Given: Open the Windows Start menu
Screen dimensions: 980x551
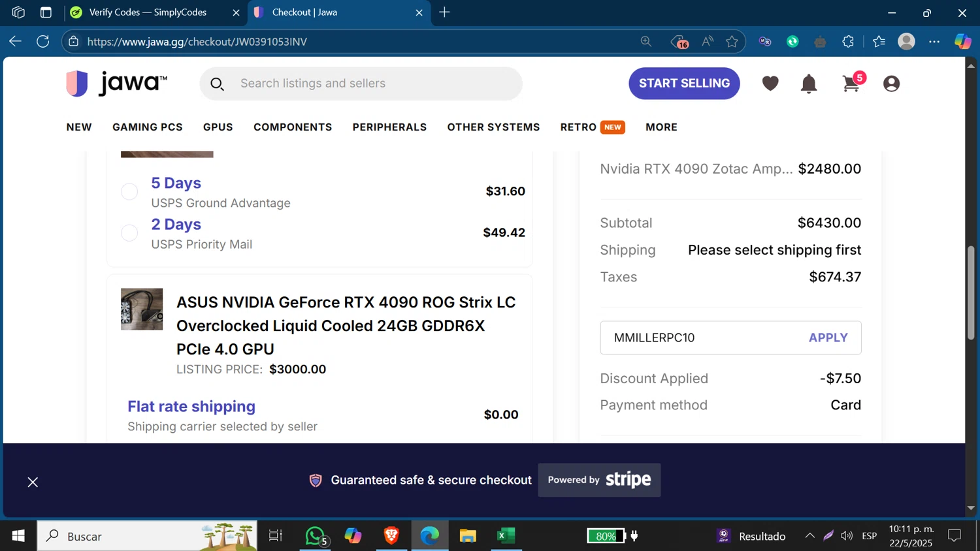Looking at the screenshot, I should 18,536.
